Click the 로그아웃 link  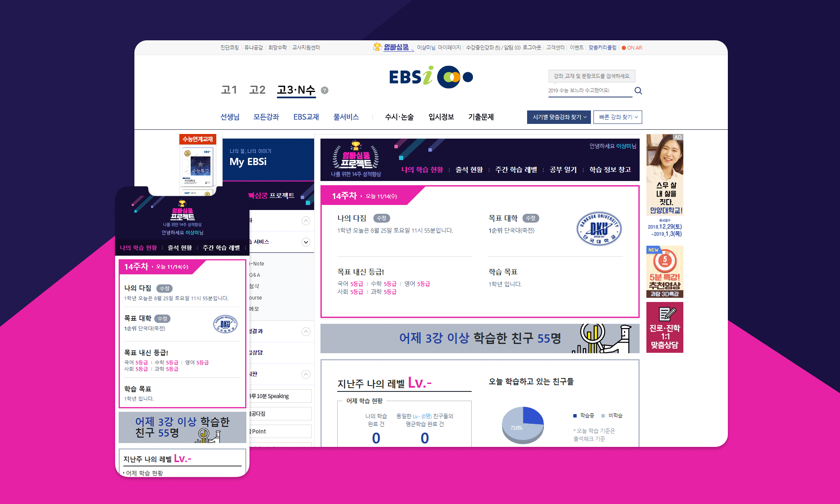click(532, 48)
